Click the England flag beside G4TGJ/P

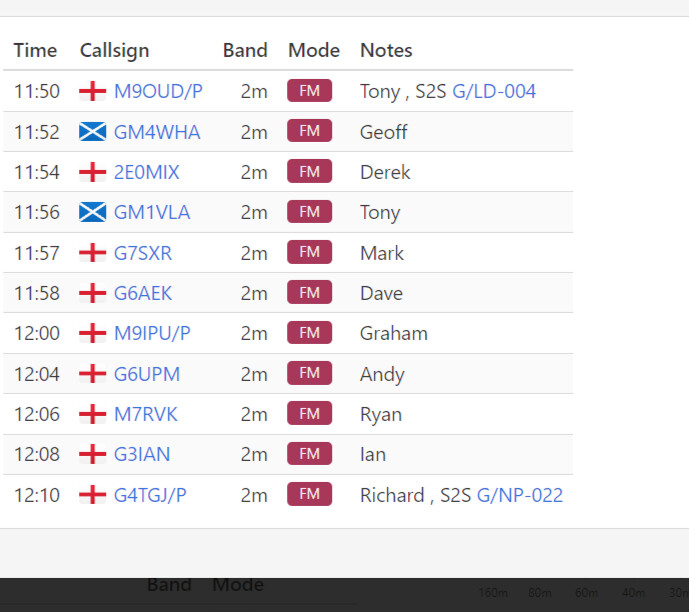92,495
